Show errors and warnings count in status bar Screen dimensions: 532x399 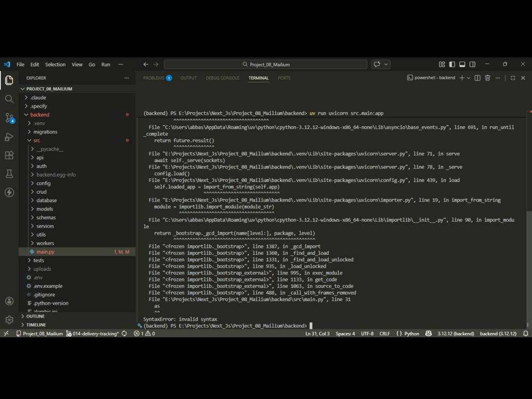pos(144,334)
